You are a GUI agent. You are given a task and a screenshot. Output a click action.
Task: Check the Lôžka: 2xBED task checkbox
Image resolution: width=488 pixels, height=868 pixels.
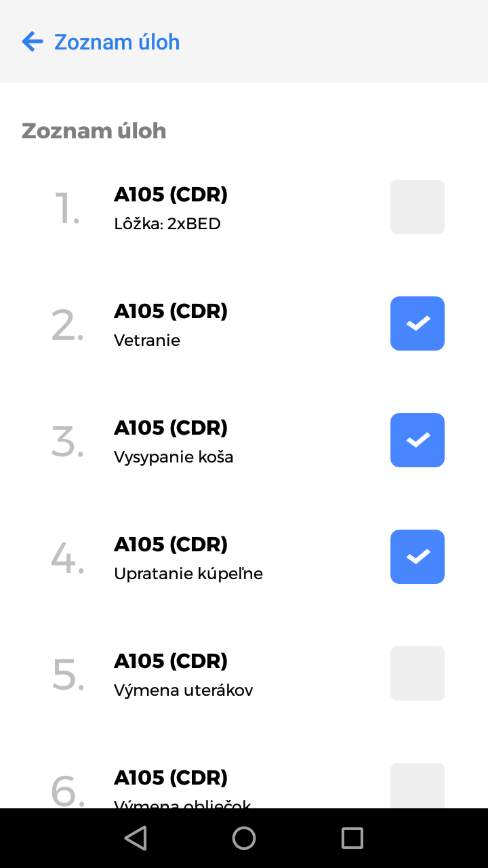[417, 207]
